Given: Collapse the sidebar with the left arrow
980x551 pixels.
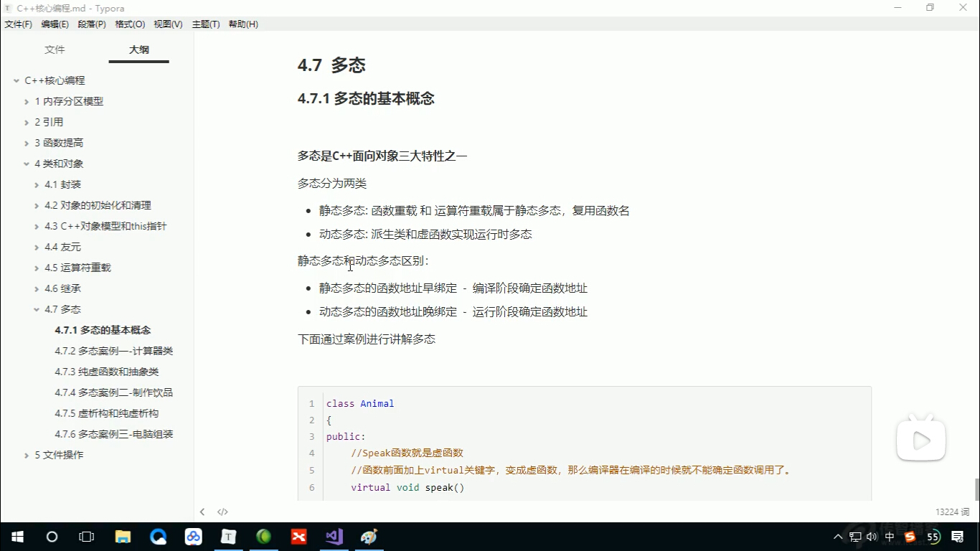Looking at the screenshot, I should [x=202, y=512].
